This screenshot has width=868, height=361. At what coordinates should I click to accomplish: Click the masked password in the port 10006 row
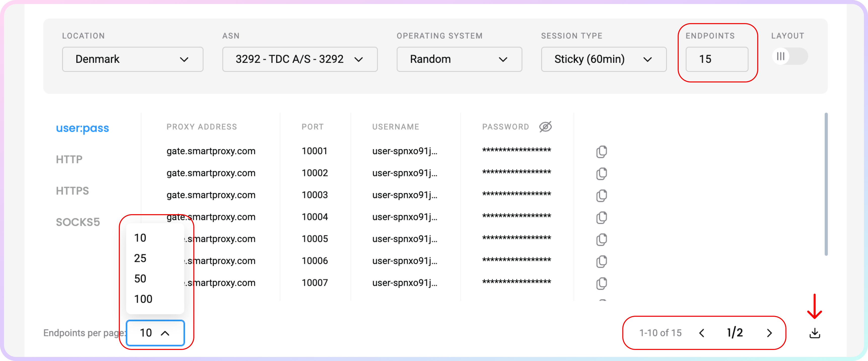[x=516, y=260]
